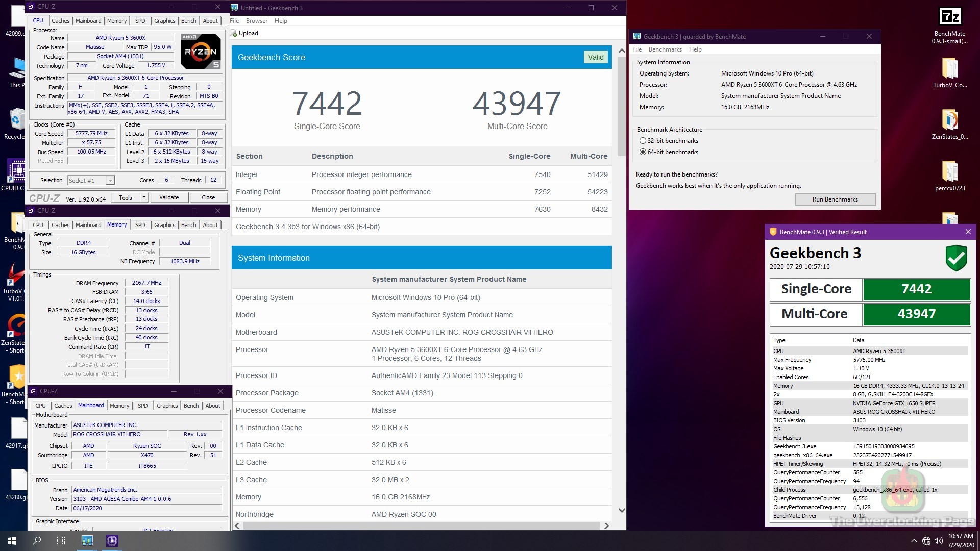Open the TurboV_Co folder desktop icon
The height and width of the screenshot is (551, 980).
point(949,69)
